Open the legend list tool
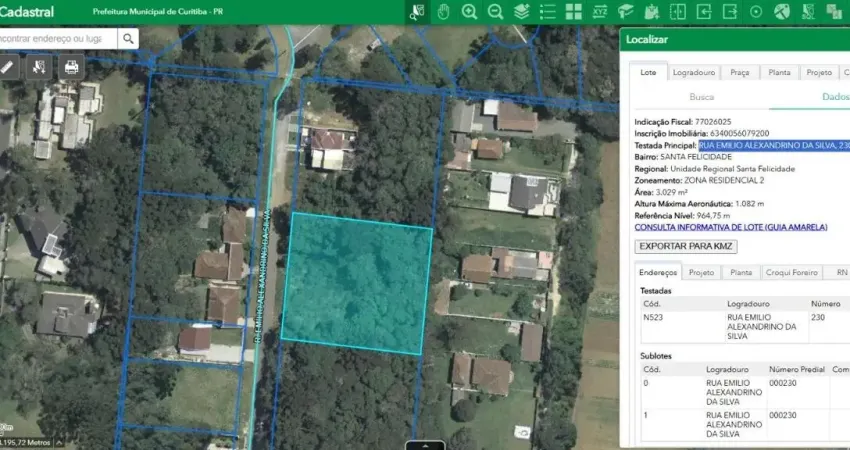This screenshot has height=450, width=850. click(x=547, y=12)
